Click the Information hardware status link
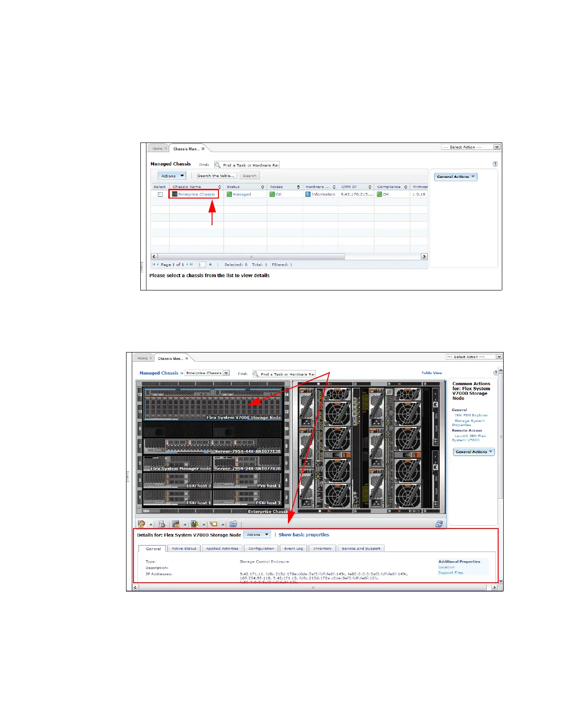 pos(323,194)
